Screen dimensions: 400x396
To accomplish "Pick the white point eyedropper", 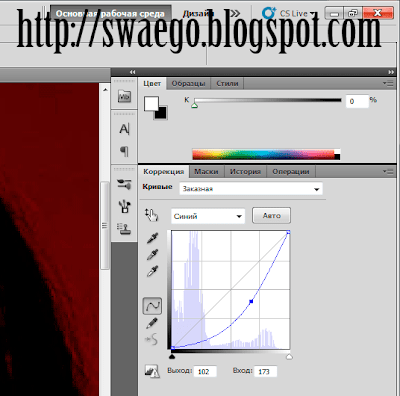I will 152,271.
